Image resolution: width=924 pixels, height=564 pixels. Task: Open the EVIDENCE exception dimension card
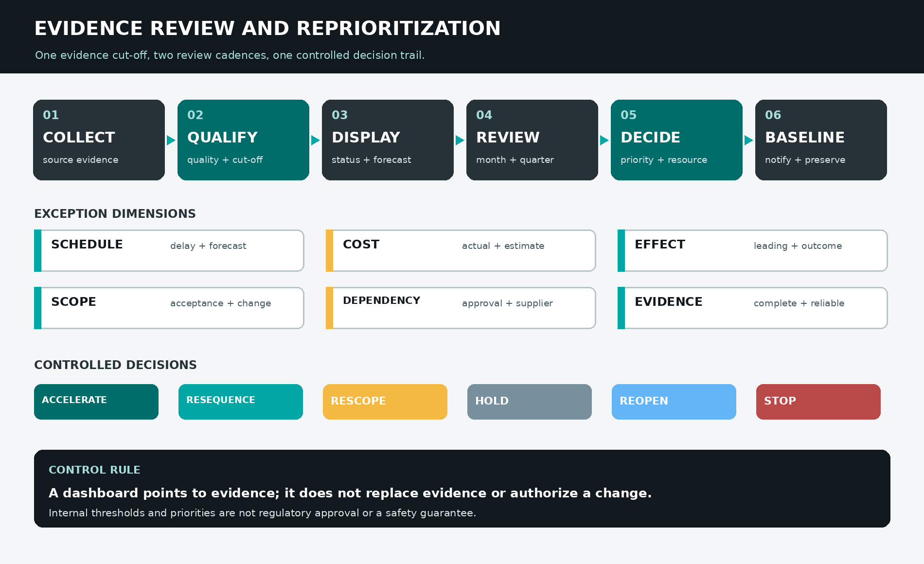[x=753, y=308]
